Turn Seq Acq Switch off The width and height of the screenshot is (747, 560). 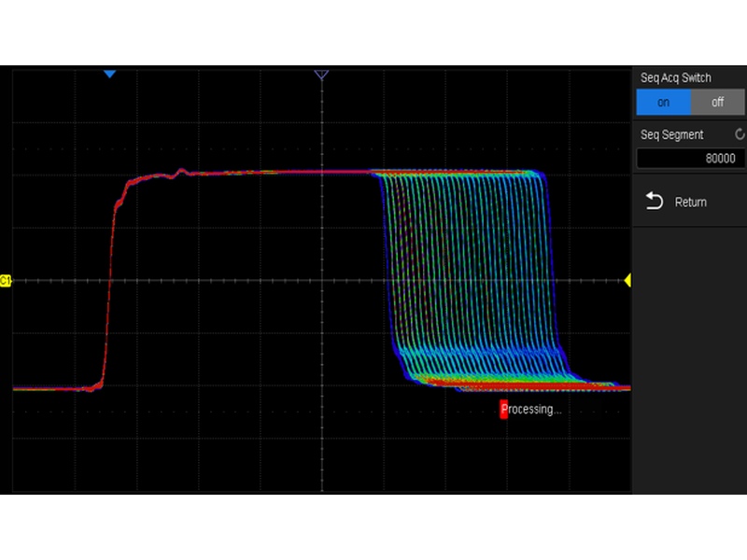pos(717,103)
